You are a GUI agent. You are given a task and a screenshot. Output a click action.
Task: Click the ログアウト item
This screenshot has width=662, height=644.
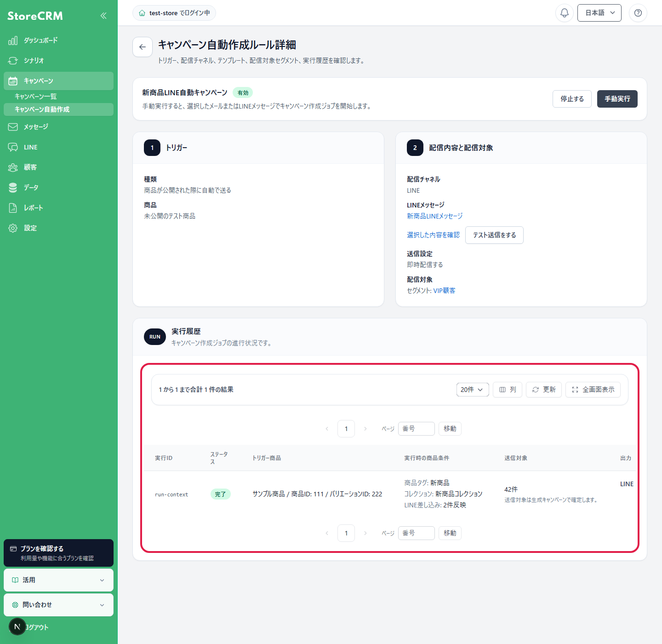click(37, 627)
